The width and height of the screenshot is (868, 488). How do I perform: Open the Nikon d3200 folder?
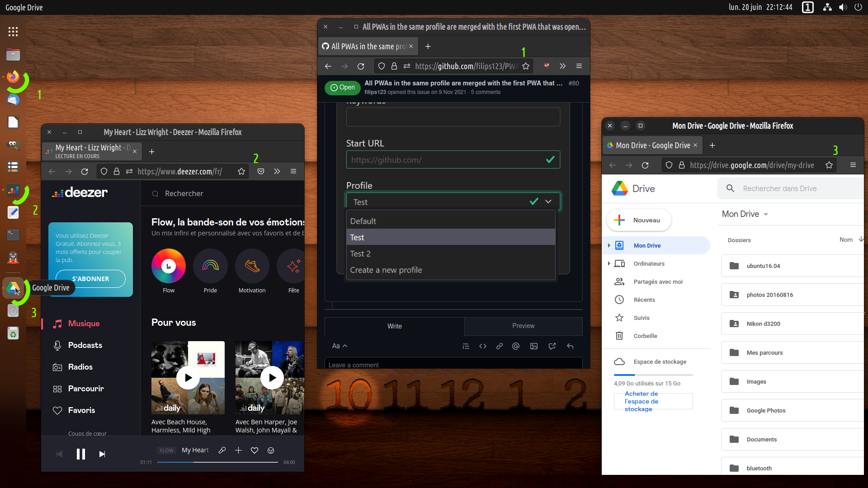click(792, 324)
